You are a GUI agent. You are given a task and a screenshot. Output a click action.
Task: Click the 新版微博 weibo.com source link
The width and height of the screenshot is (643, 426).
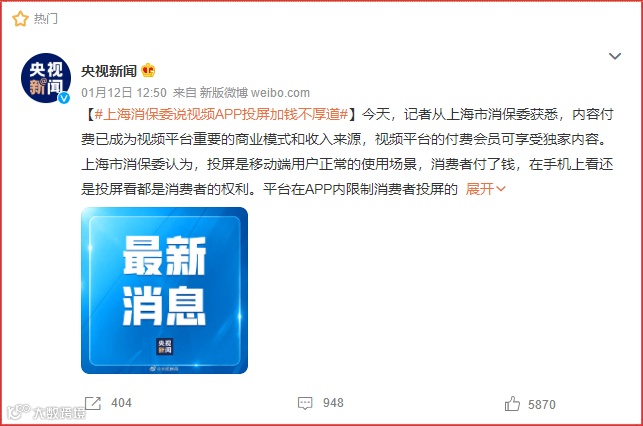tap(254, 93)
